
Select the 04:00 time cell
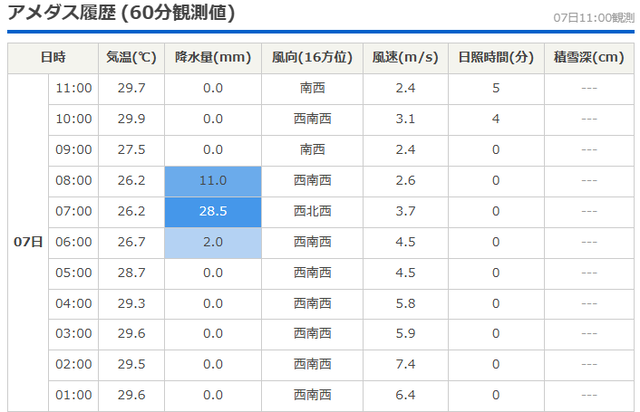point(74,304)
